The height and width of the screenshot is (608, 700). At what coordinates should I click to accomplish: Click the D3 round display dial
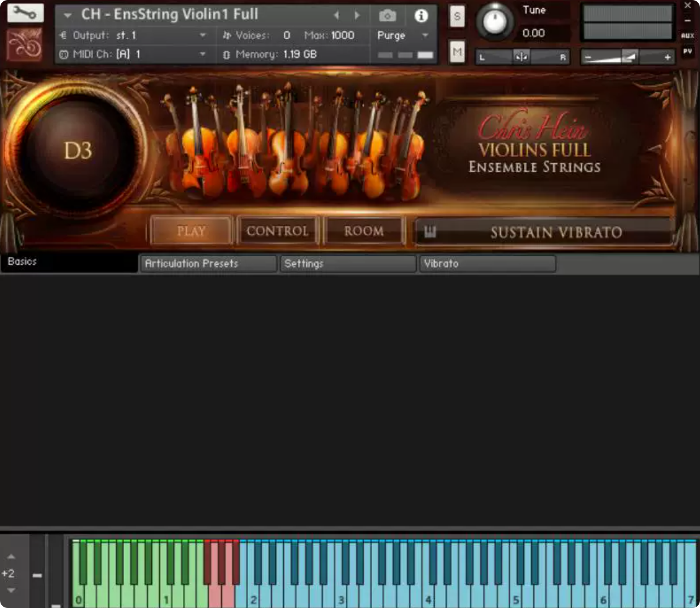(78, 150)
